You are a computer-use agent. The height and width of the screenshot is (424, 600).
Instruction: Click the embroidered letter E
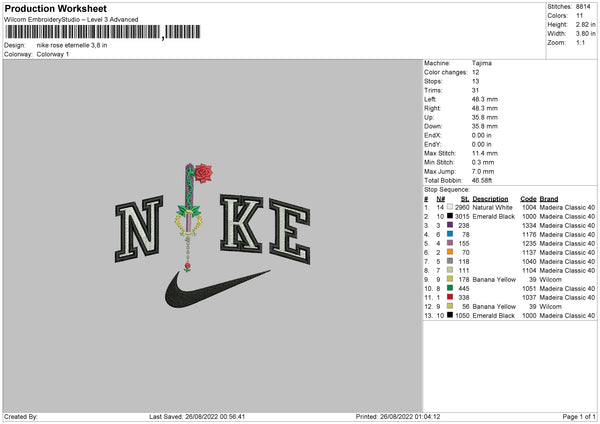pyautogui.click(x=290, y=231)
